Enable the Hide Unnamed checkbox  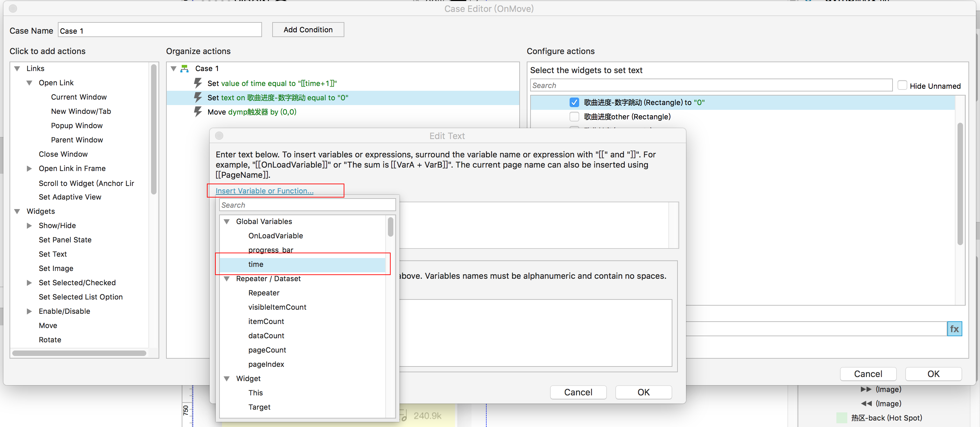[x=902, y=85]
